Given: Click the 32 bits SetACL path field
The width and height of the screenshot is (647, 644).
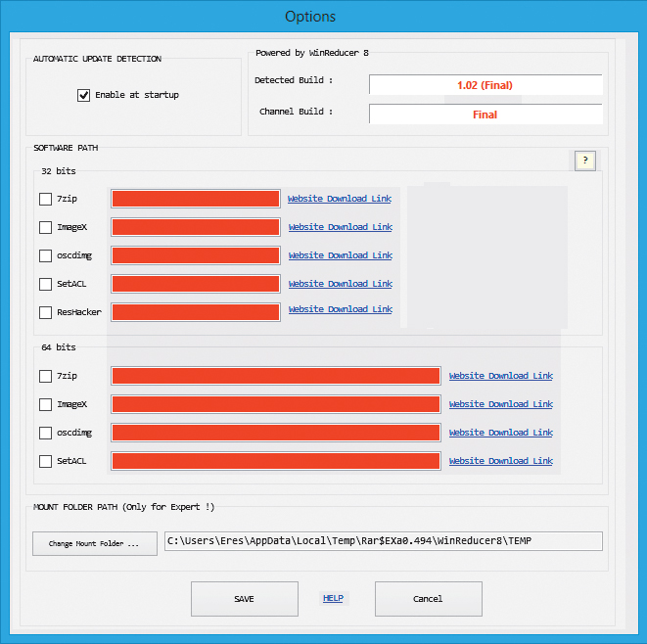Looking at the screenshot, I should 196,284.
